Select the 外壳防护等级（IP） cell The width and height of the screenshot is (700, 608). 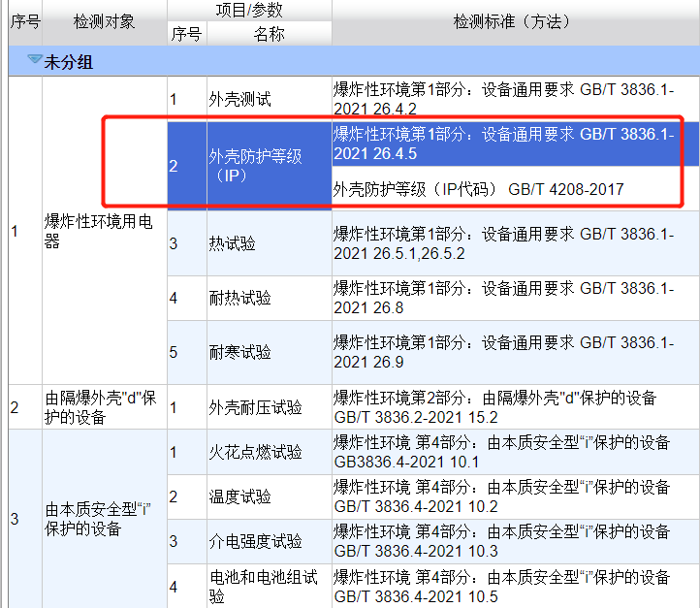270,166
